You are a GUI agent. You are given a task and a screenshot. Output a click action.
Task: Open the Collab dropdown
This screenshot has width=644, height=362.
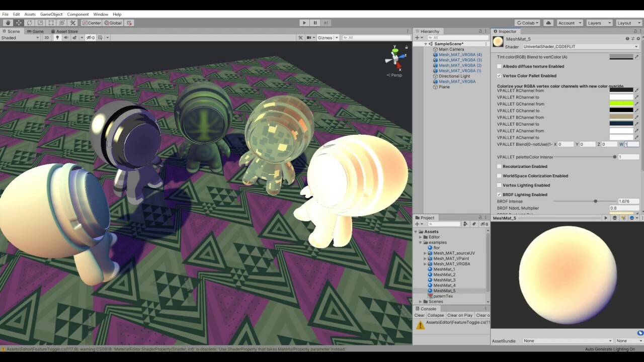528,23
